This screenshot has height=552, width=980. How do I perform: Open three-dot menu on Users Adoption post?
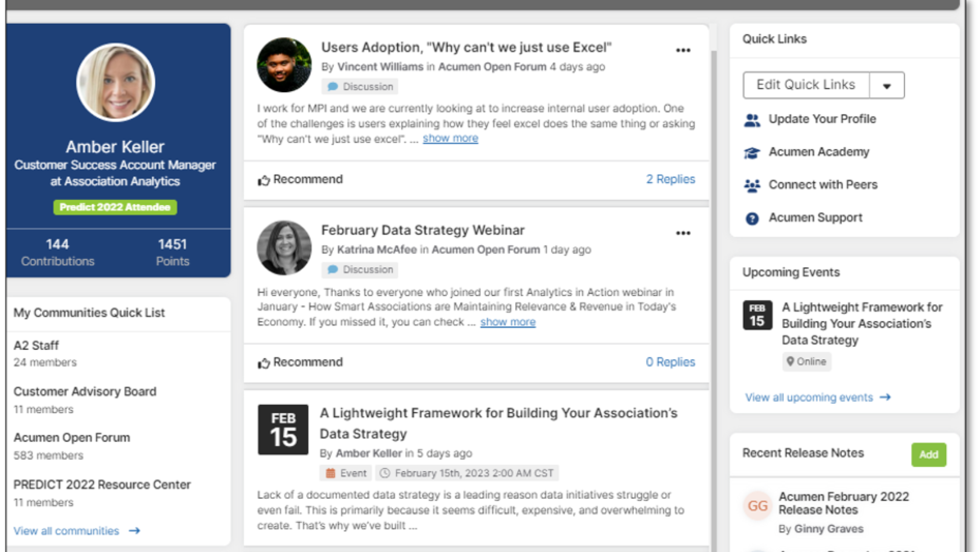tap(683, 51)
